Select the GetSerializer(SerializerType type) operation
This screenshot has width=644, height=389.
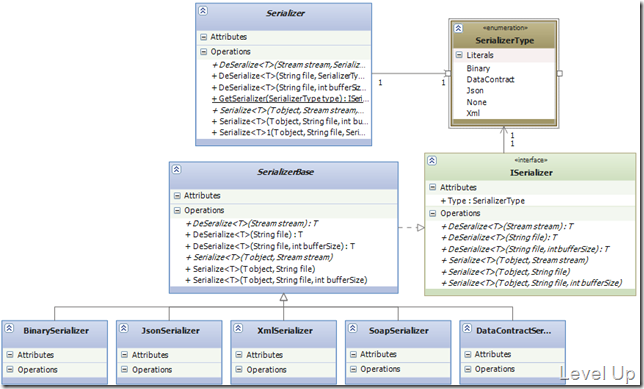[x=290, y=99]
